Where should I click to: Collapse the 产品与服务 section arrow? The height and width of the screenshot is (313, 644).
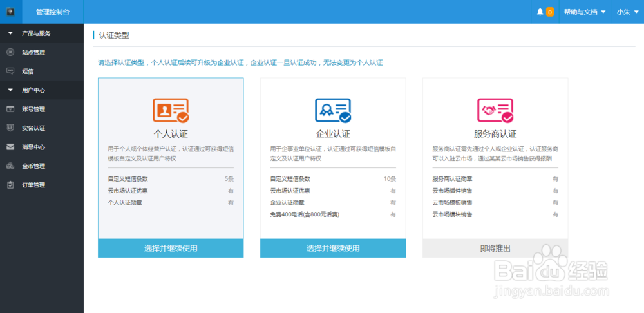11,33
